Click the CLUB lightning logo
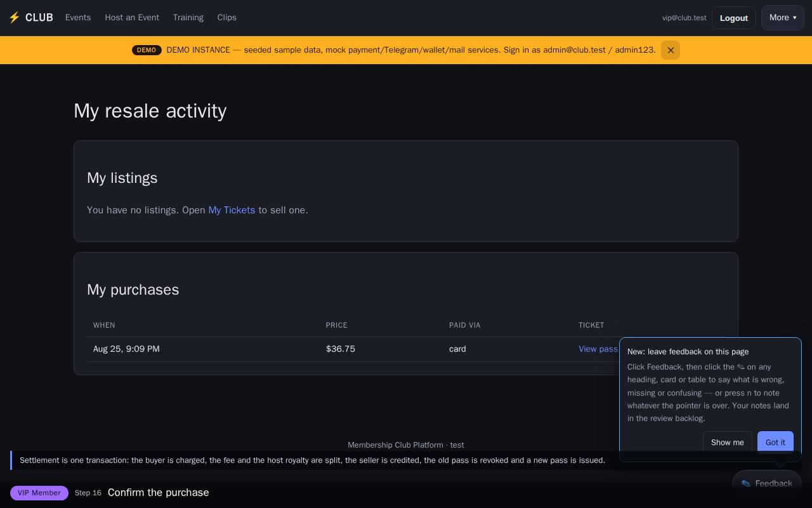 click(x=30, y=18)
